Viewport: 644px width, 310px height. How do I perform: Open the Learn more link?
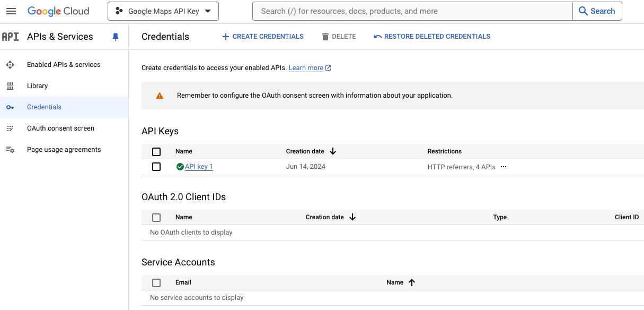pyautogui.click(x=306, y=67)
